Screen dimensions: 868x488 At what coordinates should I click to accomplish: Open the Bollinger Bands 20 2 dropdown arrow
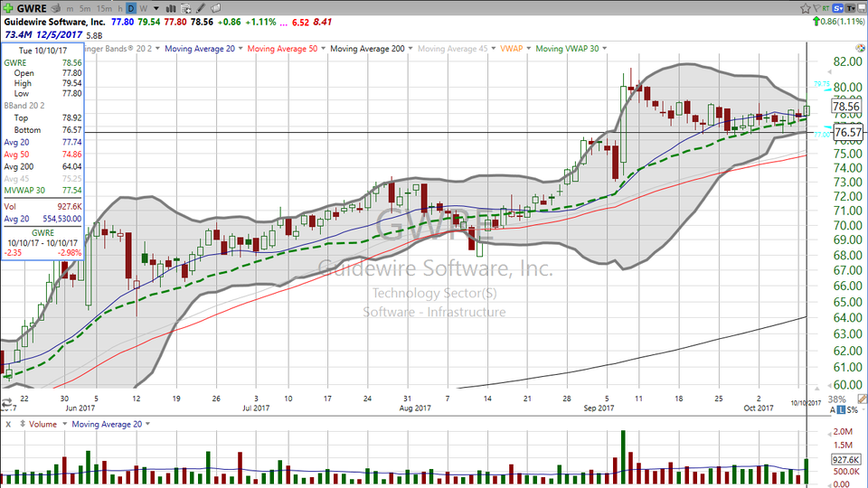click(157, 49)
